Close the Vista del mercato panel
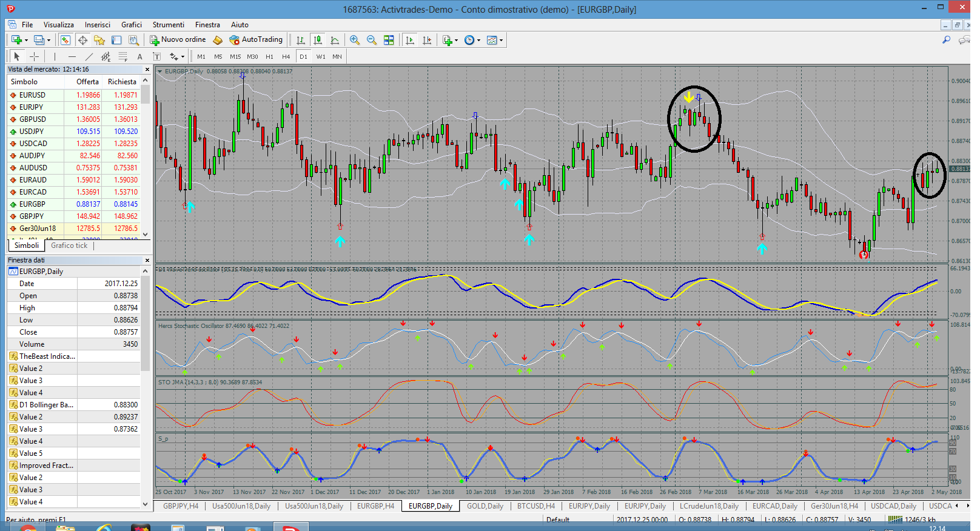 [147, 69]
